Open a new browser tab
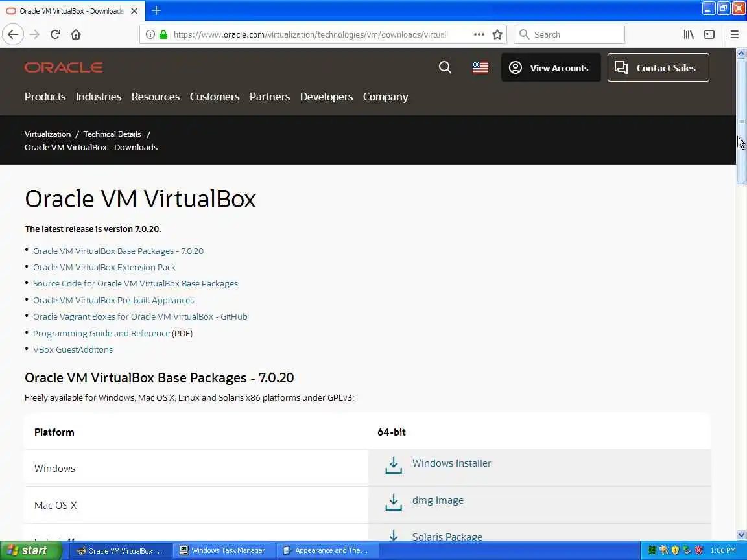 pyautogui.click(x=156, y=10)
